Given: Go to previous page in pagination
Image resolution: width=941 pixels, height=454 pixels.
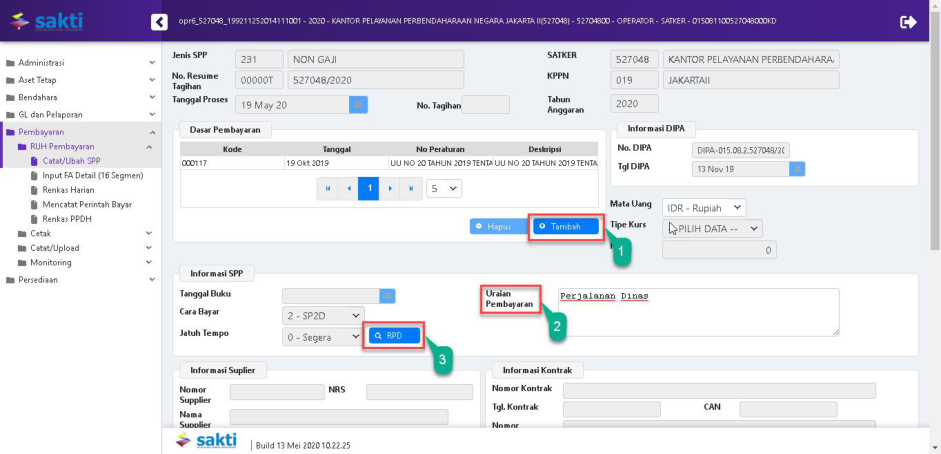Looking at the screenshot, I should pyautogui.click(x=348, y=188).
